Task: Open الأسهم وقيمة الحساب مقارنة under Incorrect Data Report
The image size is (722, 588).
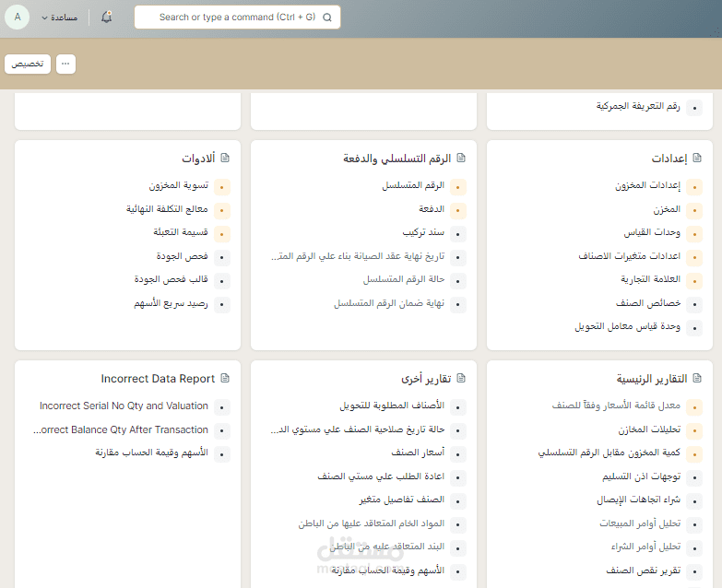Action: (x=151, y=453)
